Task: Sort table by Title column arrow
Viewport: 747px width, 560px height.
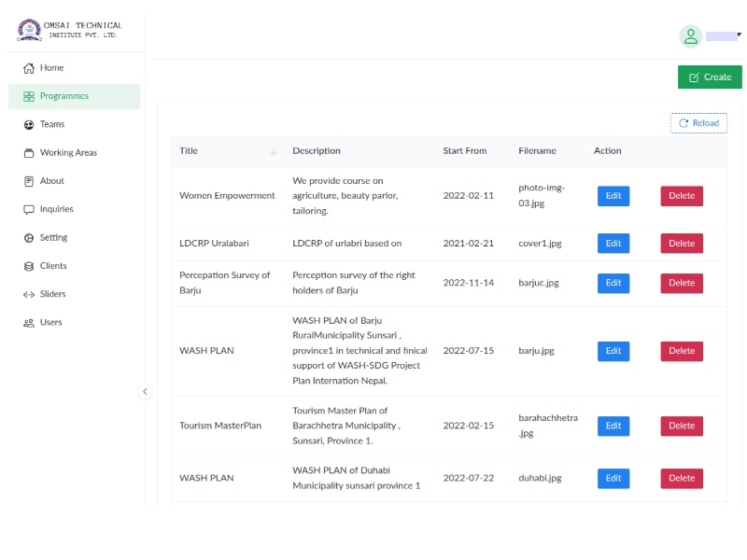Action: (x=274, y=151)
